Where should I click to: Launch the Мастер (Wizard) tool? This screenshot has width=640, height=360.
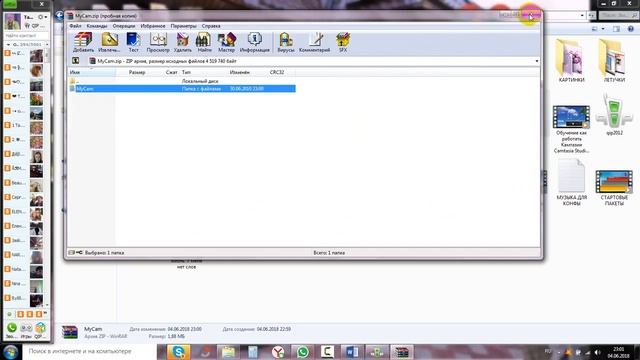click(x=227, y=42)
